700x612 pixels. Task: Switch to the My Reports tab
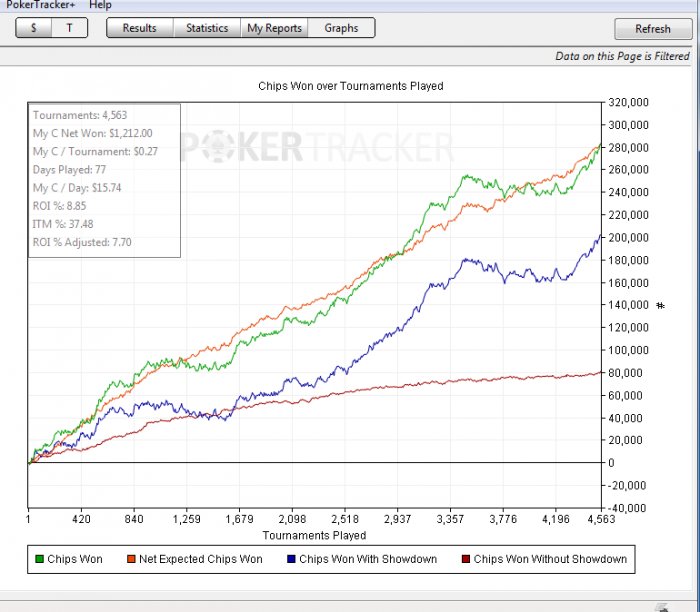click(x=274, y=28)
